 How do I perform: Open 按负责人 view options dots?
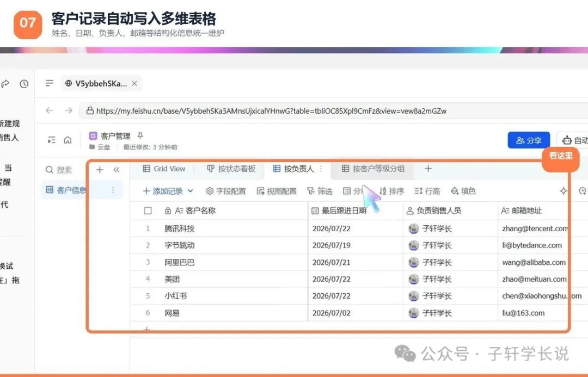pyautogui.click(x=321, y=169)
